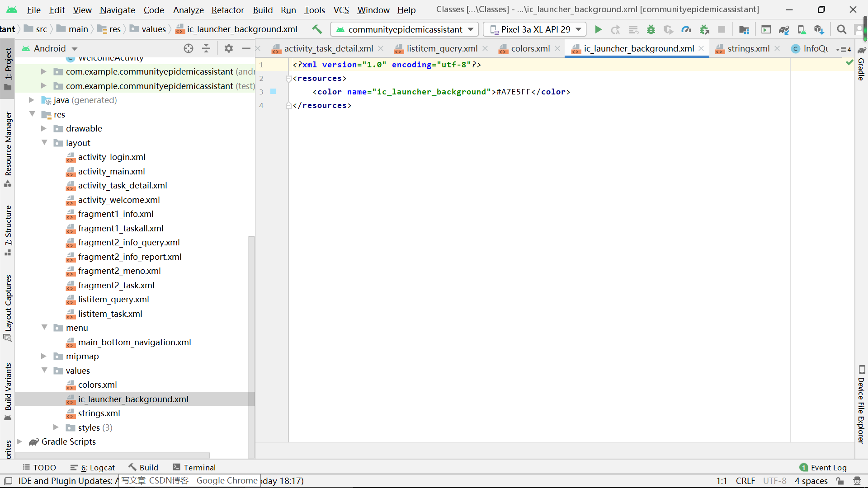This screenshot has width=868, height=488.
Task: Click the color swatch in the line 3 gutter
Action: click(273, 92)
